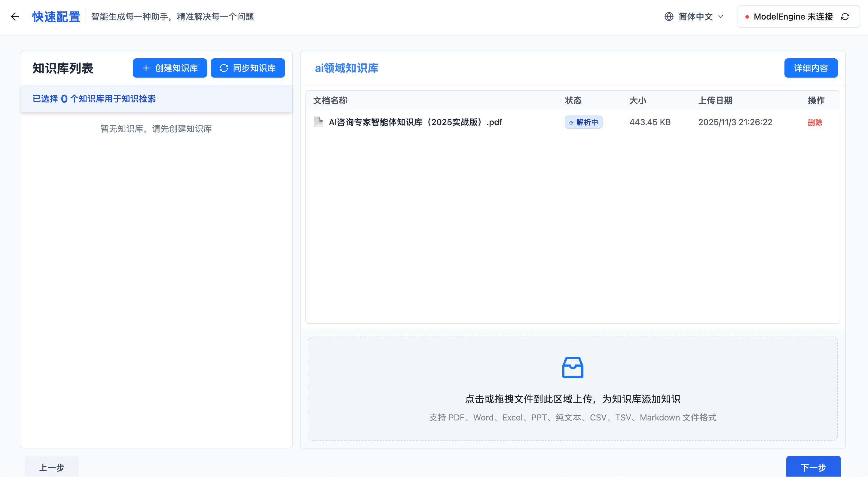This screenshot has width=868, height=477.
Task: Click the 解析中 status badge
Action: [583, 122]
